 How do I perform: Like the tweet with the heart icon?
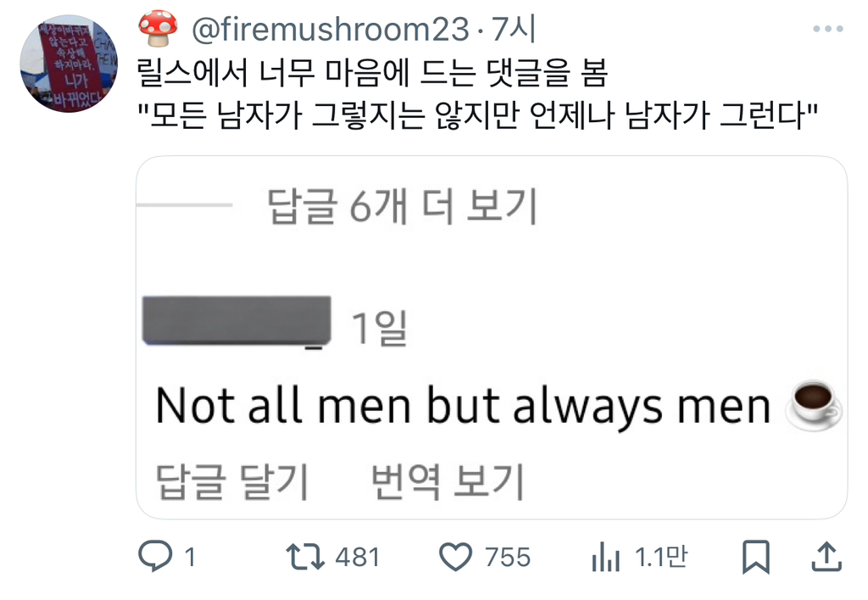pyautogui.click(x=457, y=557)
